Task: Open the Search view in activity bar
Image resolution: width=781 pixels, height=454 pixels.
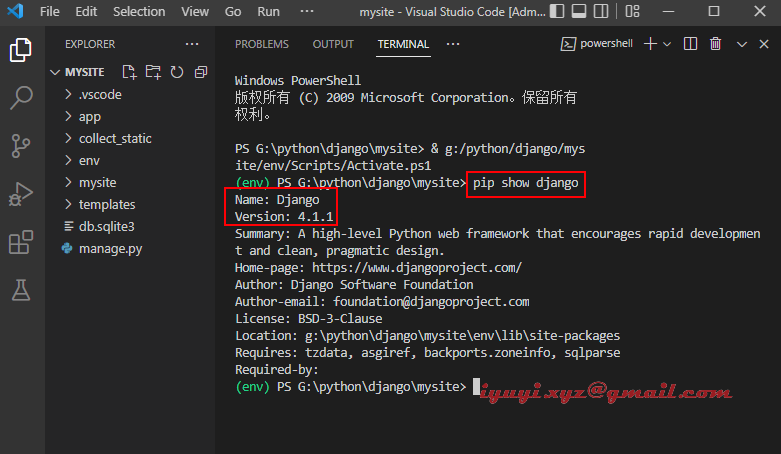Action: [x=21, y=97]
